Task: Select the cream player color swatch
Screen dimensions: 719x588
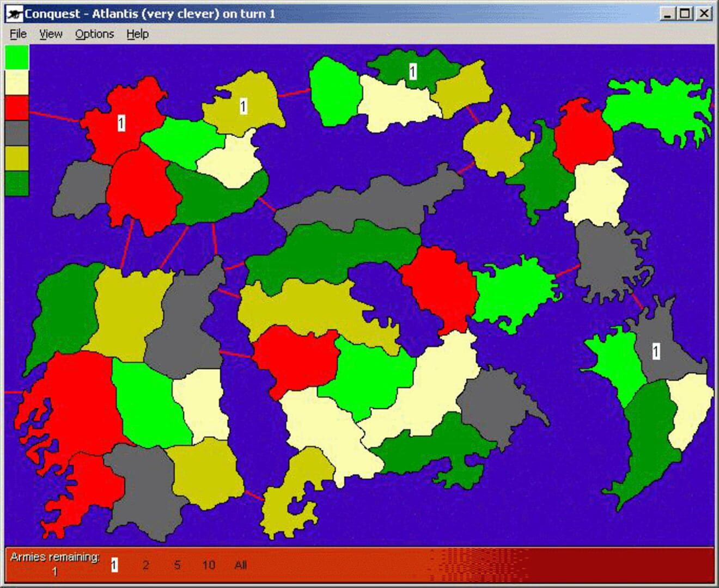Action: [x=16, y=83]
